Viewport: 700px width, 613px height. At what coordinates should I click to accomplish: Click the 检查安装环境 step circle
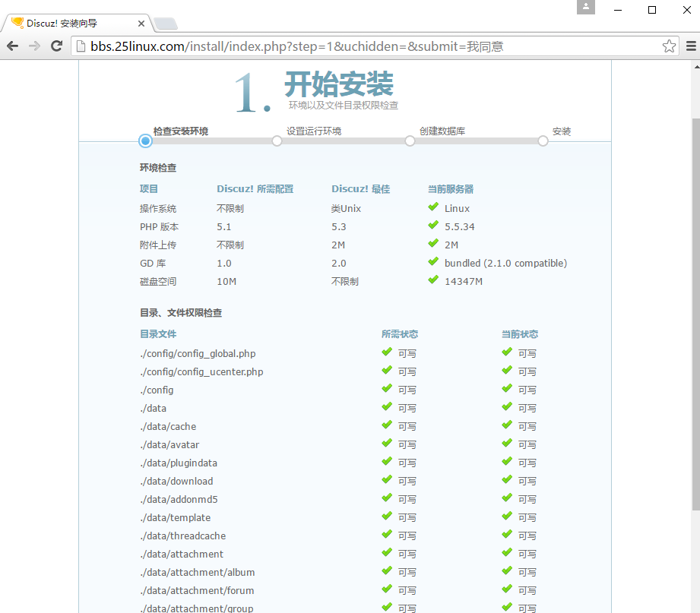[145, 141]
